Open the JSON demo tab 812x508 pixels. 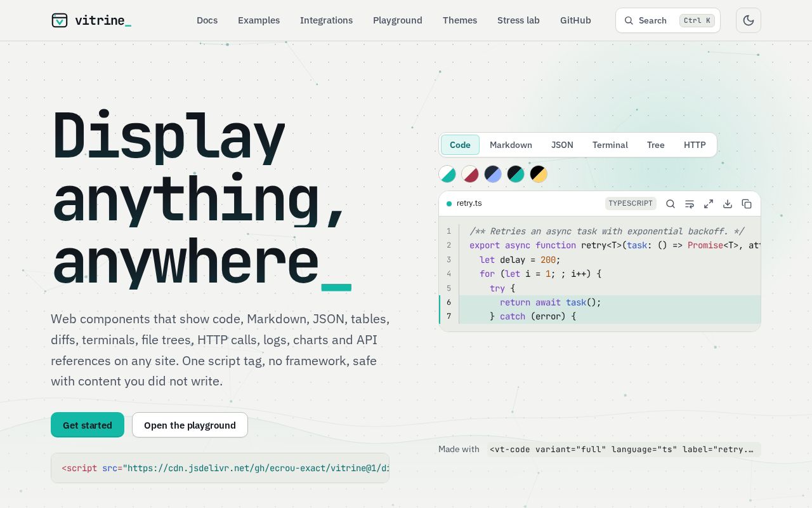pyautogui.click(x=562, y=145)
